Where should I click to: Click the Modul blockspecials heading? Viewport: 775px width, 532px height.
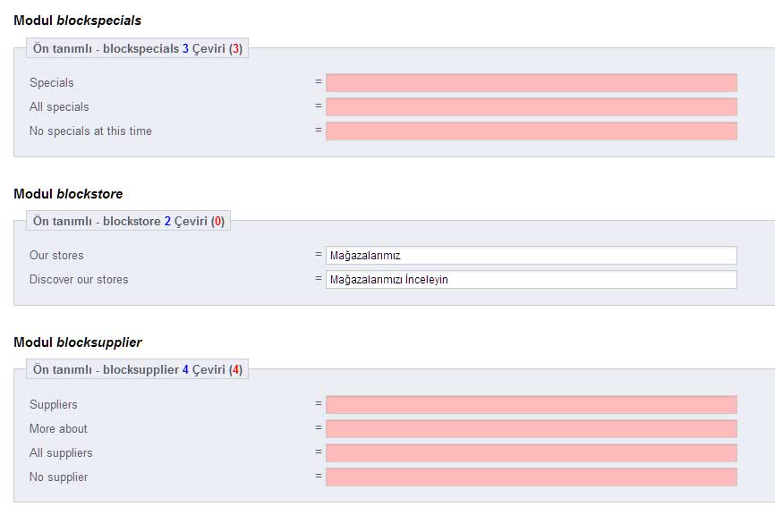pos(77,21)
